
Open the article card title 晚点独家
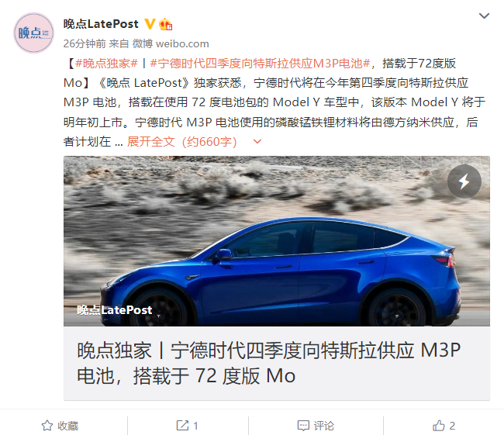click(x=269, y=363)
